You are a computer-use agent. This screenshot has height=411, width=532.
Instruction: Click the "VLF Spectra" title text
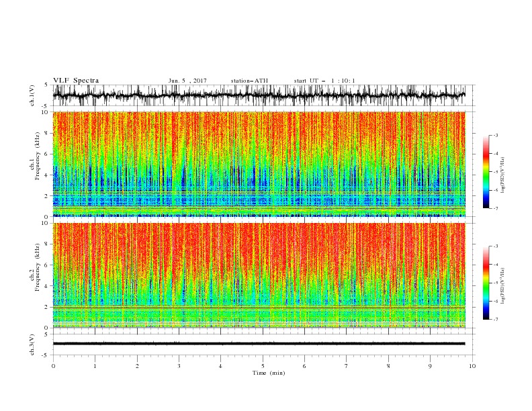(x=76, y=81)
